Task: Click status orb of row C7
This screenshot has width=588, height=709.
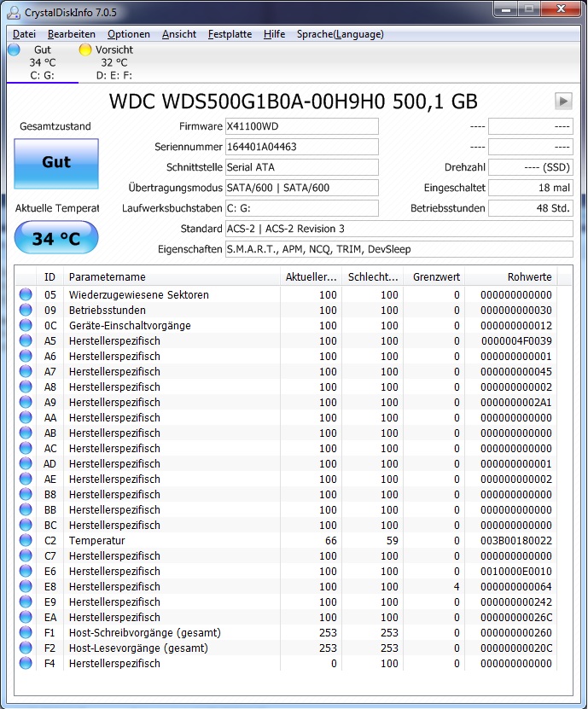Action: pos(26,555)
